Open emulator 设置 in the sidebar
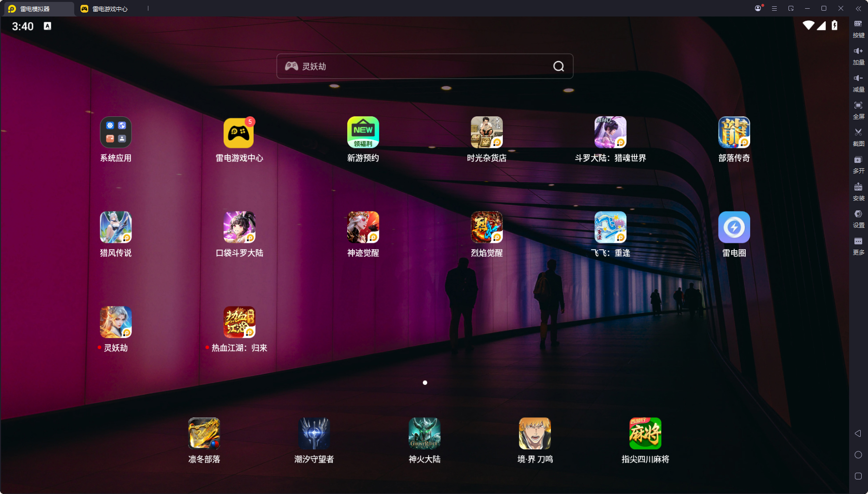The width and height of the screenshot is (868, 494). tap(858, 219)
